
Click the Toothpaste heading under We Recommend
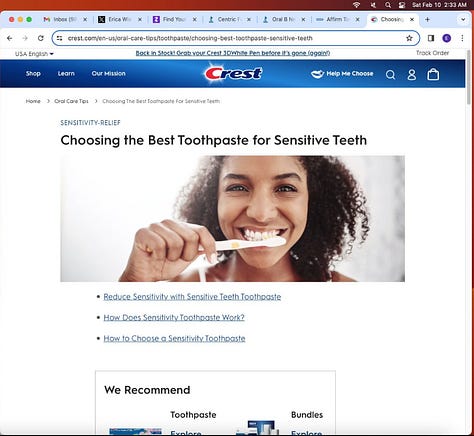[x=193, y=415]
